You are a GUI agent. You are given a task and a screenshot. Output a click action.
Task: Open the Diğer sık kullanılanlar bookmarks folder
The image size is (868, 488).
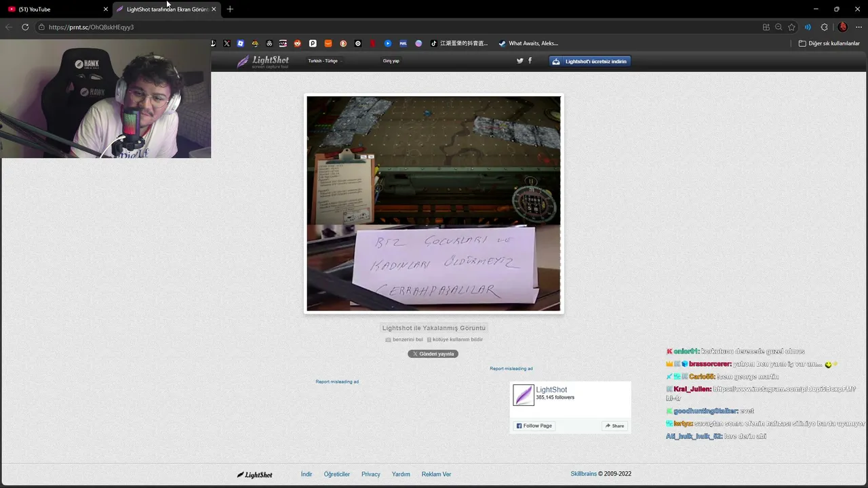point(829,43)
